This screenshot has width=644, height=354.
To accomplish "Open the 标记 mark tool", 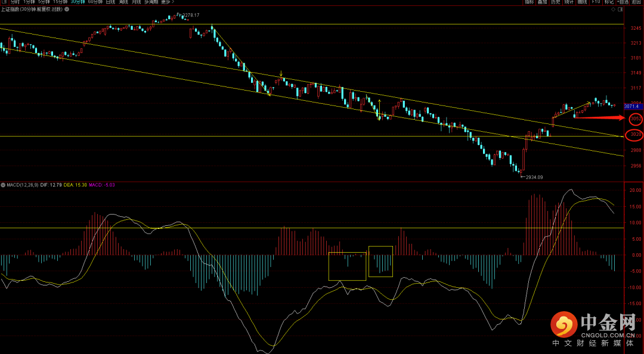I will pos(609,2).
